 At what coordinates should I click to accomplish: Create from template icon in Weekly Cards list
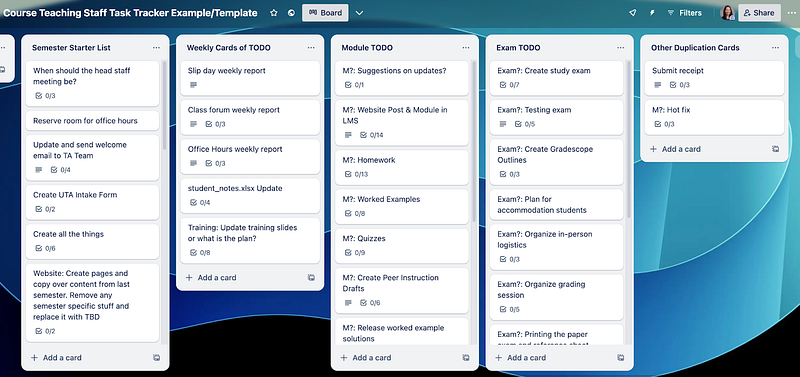(311, 278)
